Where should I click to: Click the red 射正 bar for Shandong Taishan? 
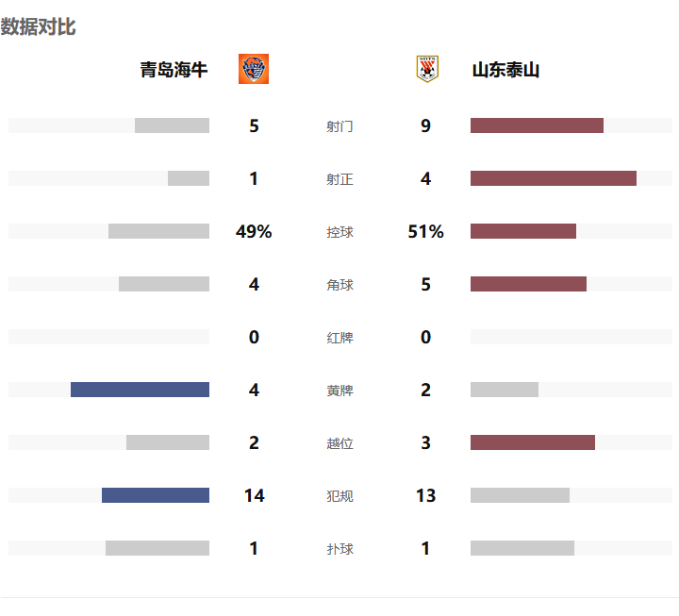tap(554, 178)
